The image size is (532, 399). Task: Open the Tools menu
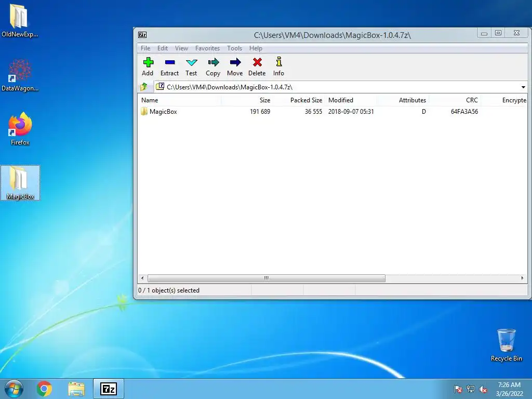(x=234, y=48)
